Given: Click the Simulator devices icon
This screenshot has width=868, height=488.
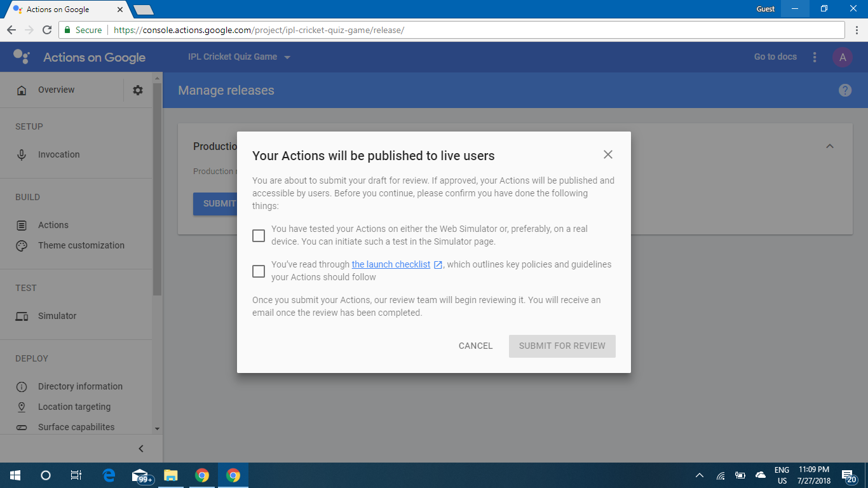Looking at the screenshot, I should [x=22, y=316].
